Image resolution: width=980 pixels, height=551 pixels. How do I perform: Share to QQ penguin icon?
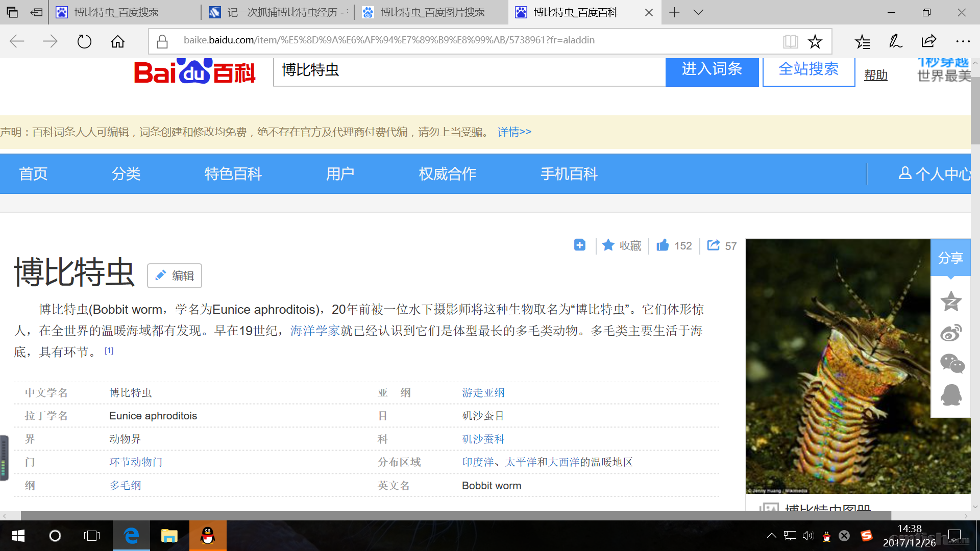[x=951, y=395]
